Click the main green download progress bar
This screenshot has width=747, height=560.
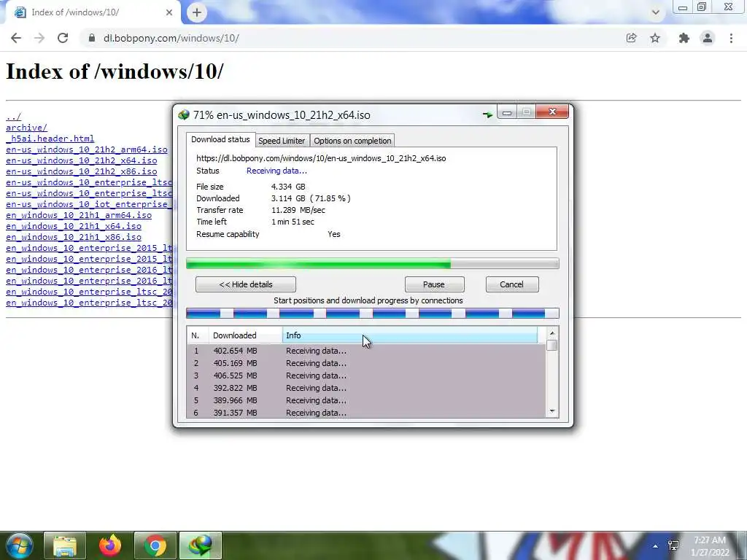[373, 263]
